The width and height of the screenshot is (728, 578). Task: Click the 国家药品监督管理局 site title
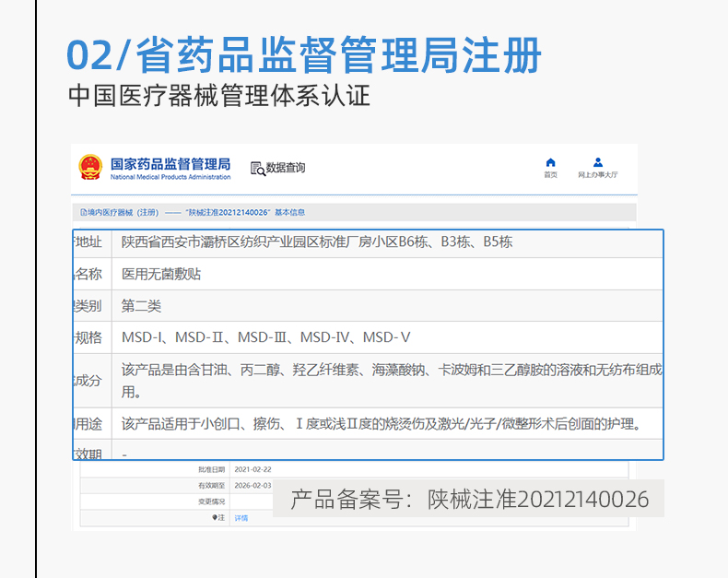[170, 164]
